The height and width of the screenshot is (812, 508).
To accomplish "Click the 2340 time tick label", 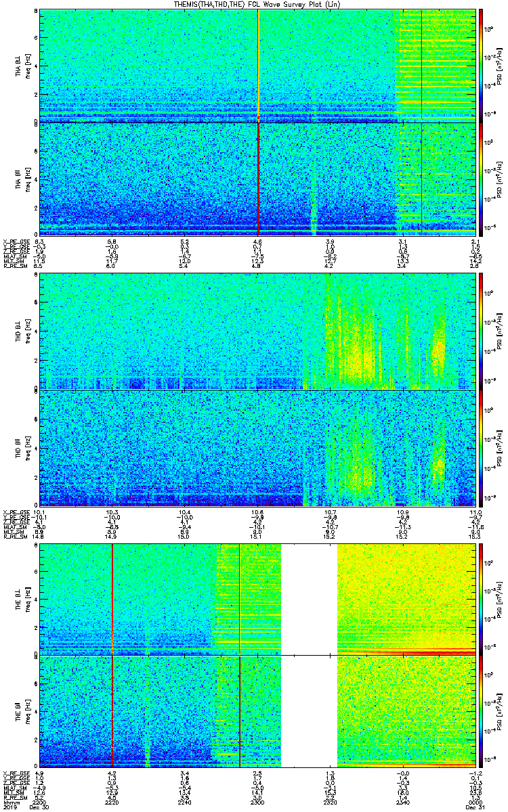I will point(403,803).
